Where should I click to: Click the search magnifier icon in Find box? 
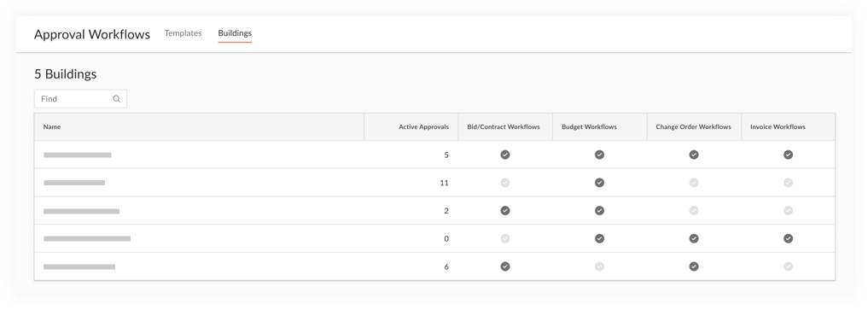pos(117,99)
